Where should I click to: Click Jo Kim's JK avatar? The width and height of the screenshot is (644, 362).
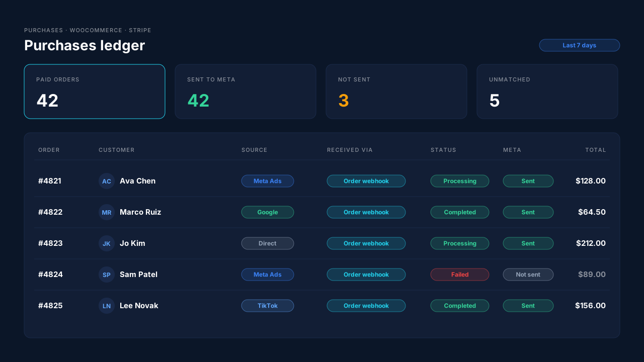(107, 243)
